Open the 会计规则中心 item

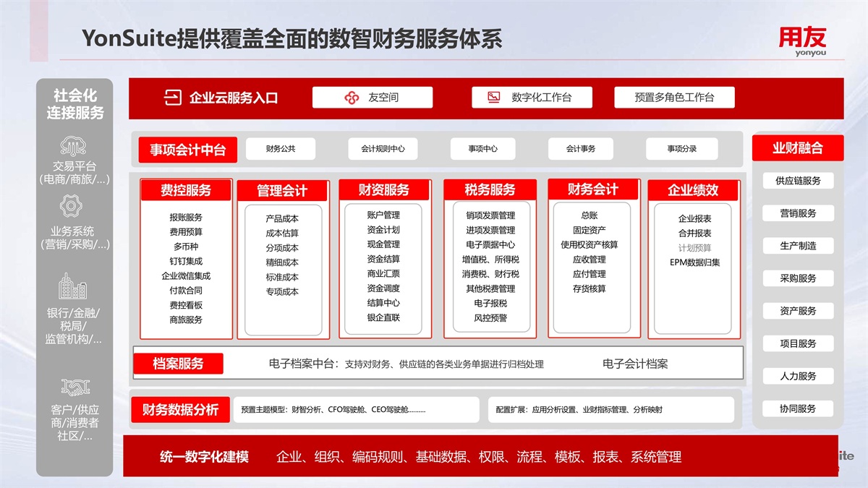pos(383,149)
